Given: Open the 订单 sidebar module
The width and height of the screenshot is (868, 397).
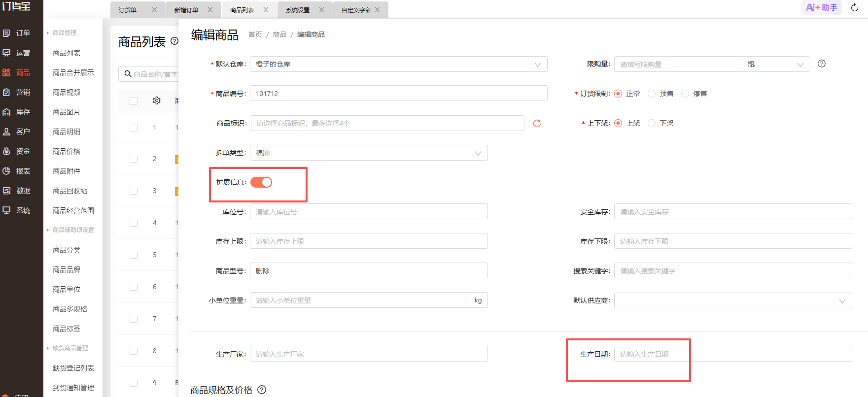Looking at the screenshot, I should tap(17, 33).
